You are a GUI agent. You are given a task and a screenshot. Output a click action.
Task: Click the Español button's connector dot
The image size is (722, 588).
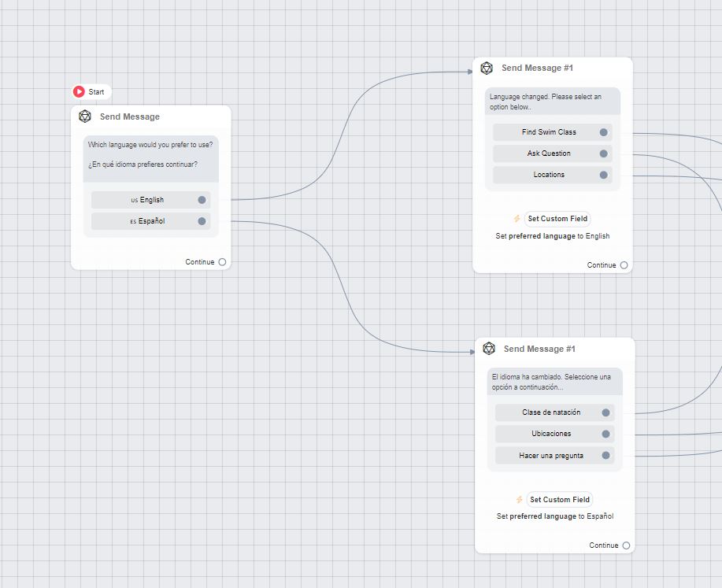click(x=202, y=221)
